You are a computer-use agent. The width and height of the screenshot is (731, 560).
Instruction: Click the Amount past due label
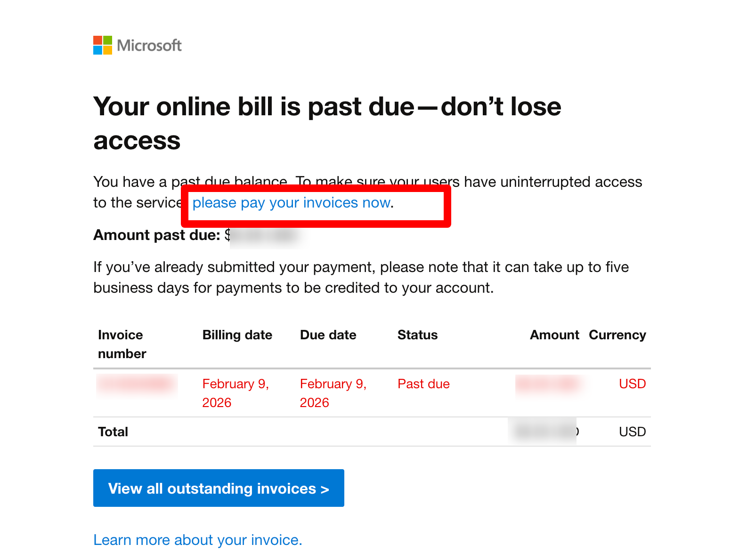pyautogui.click(x=156, y=235)
